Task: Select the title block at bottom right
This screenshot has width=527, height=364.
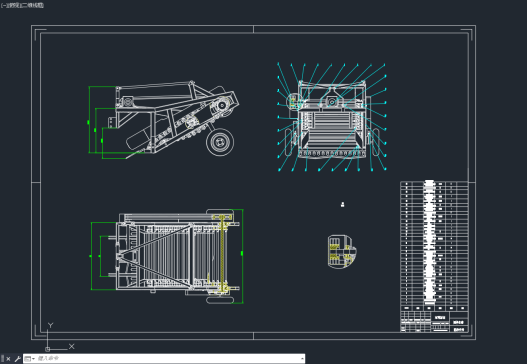Action: 434,322
